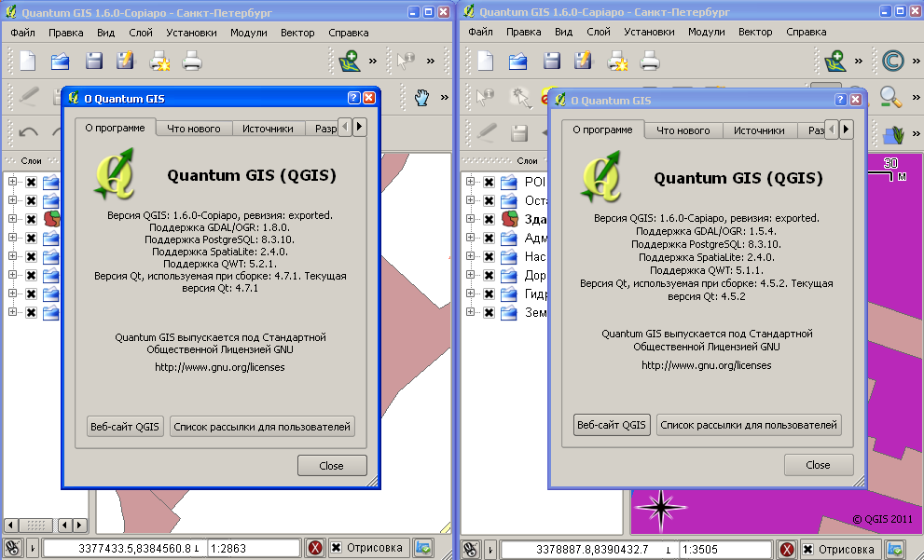This screenshot has width=924, height=560.
Task: Switch to Что нового tab, left dialog
Action: pos(193,129)
